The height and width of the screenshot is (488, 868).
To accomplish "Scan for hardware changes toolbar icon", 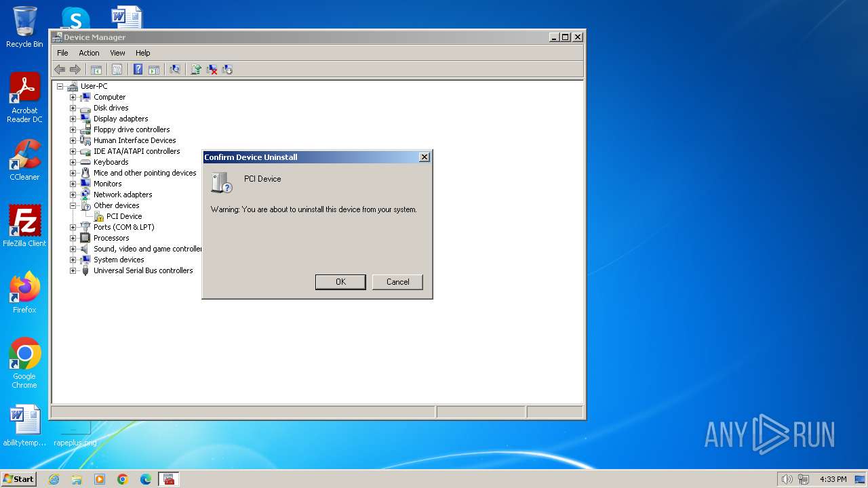I will click(175, 69).
